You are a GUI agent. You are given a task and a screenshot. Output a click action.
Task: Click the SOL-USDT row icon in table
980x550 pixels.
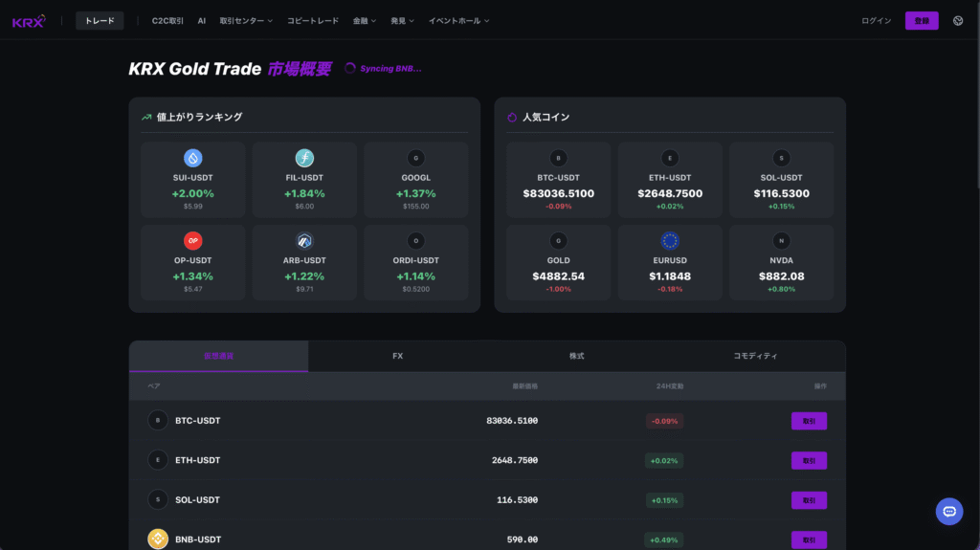pos(158,499)
